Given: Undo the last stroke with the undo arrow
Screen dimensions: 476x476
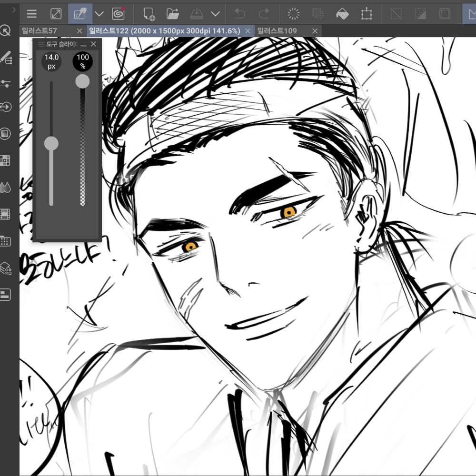Looking at the screenshot, I should click(x=240, y=14).
